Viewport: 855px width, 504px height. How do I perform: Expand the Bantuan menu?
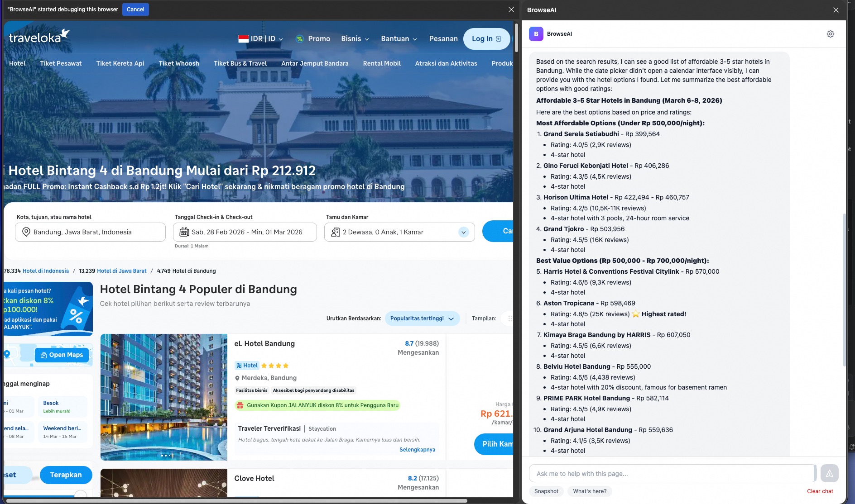pos(399,39)
